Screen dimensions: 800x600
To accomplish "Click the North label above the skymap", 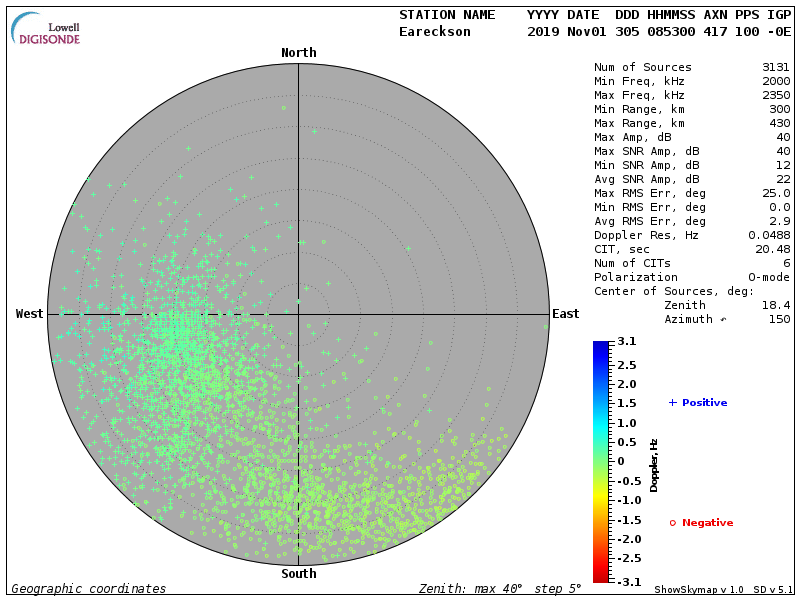I will 298,53.
